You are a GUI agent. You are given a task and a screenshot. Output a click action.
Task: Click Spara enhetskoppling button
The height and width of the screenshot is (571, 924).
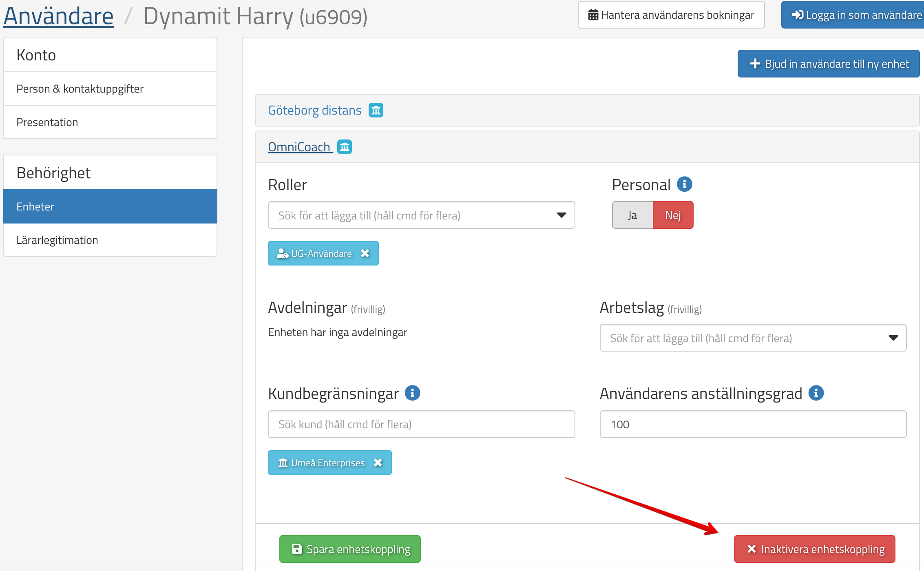(x=350, y=549)
